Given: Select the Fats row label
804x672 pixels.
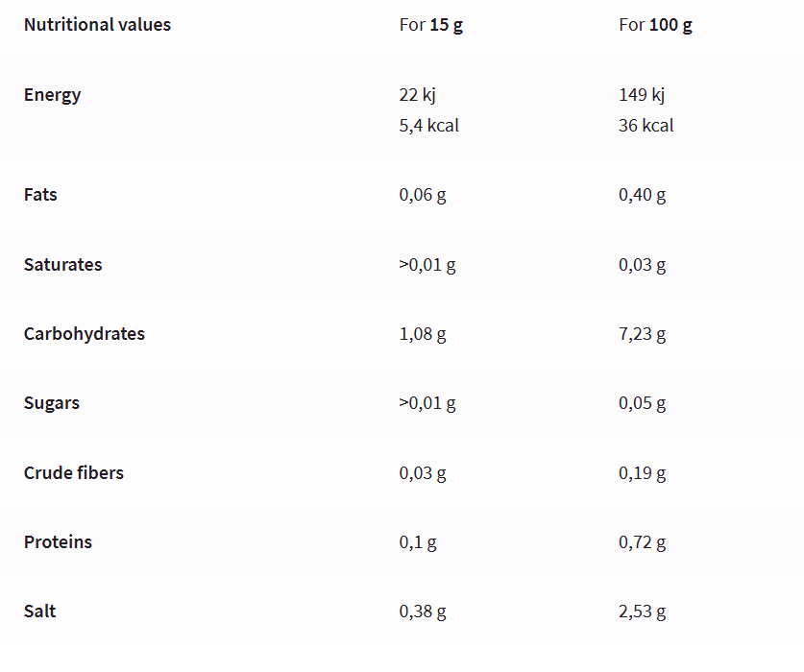Looking at the screenshot, I should click(40, 195).
